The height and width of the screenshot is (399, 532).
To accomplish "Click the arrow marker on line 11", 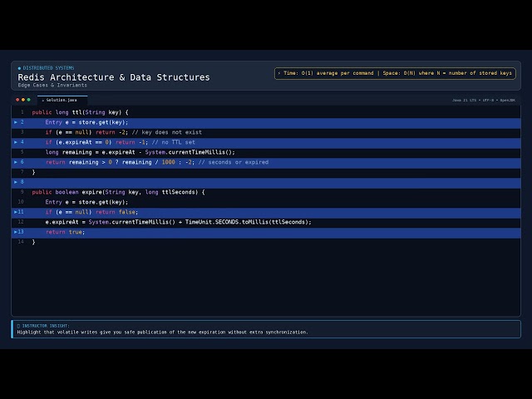I will coord(16,212).
